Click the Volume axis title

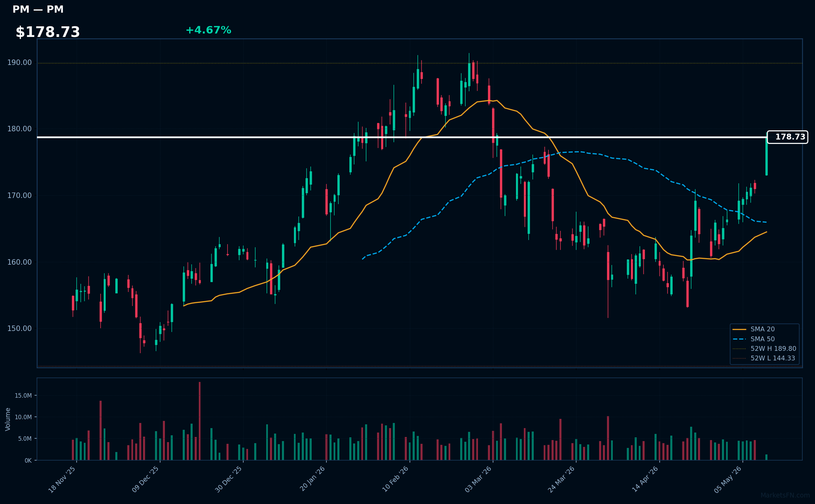(x=8, y=419)
